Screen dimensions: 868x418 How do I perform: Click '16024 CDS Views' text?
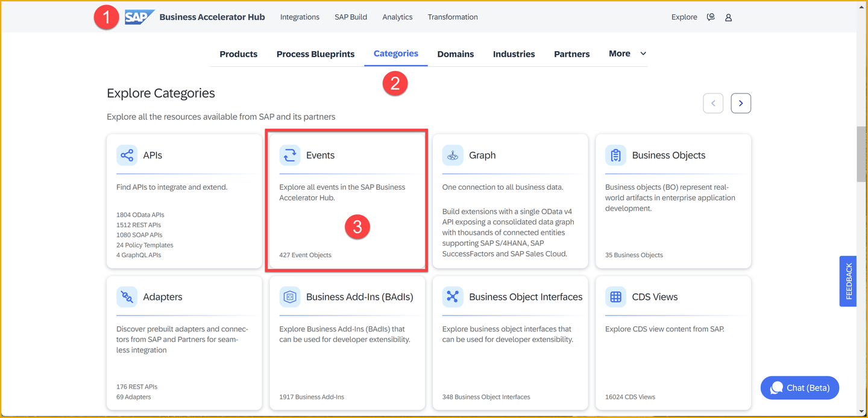(630, 398)
